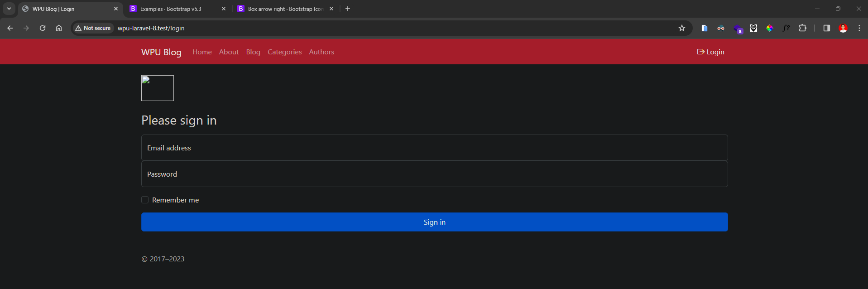Bookmark this page with the star icon

click(x=682, y=28)
